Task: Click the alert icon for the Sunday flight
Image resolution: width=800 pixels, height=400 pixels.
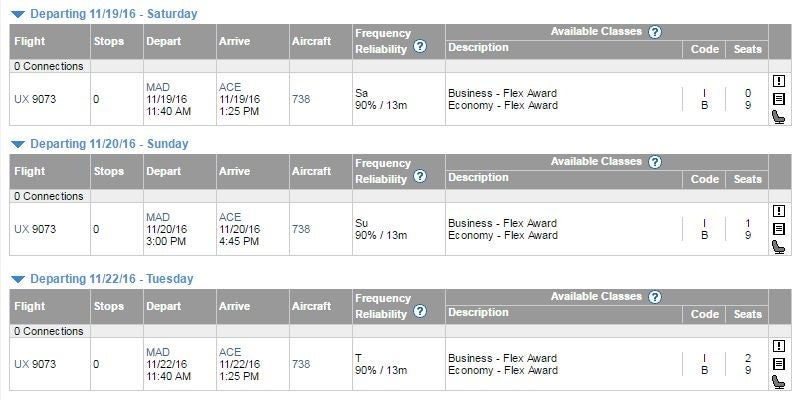Action: (x=779, y=211)
